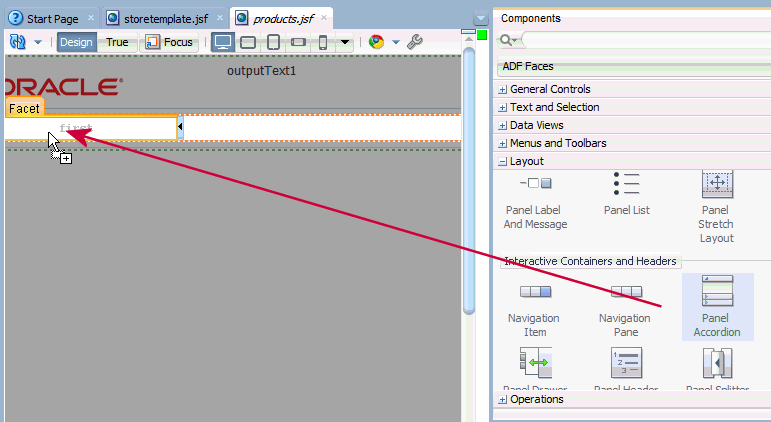Viewport: 771px width, 422px height.
Task: Click the green status indicator square
Action: pyautogui.click(x=482, y=35)
